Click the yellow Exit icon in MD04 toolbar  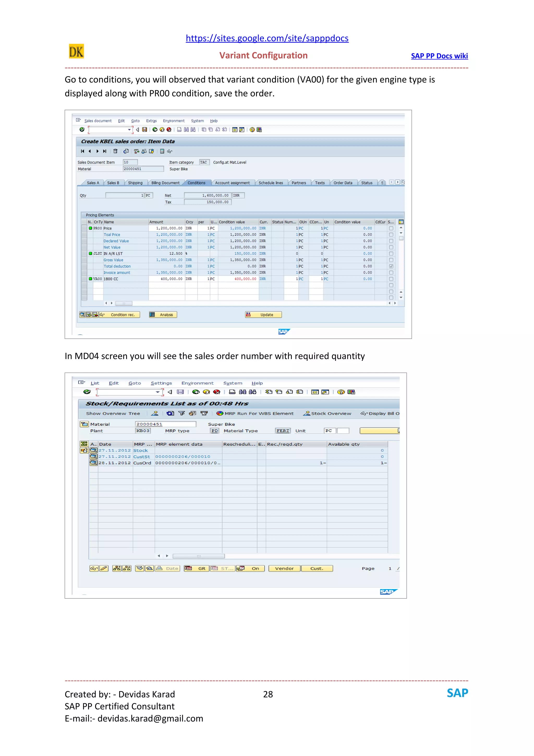206,392
